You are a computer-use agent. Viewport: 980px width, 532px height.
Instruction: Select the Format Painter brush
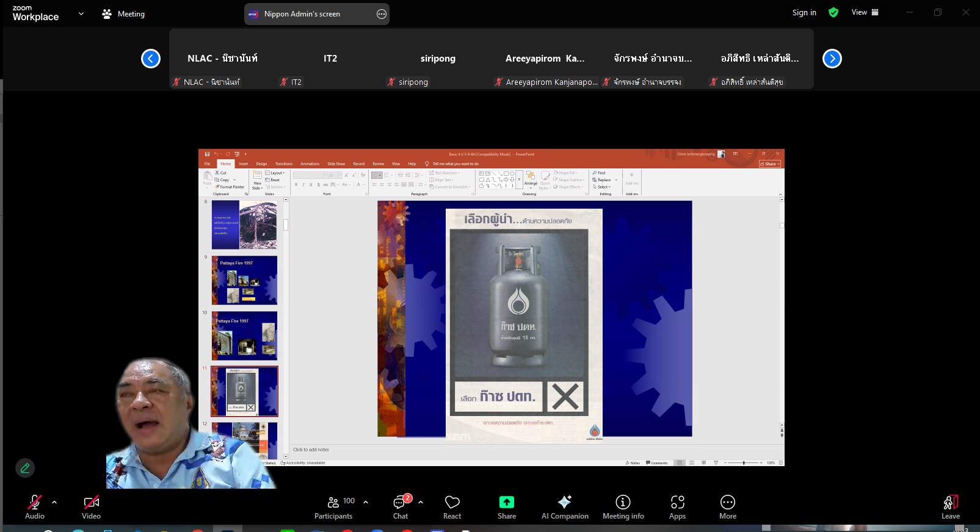click(x=230, y=187)
